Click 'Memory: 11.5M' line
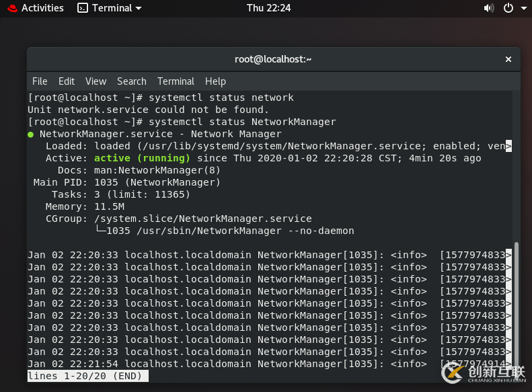The width and height of the screenshot is (532, 392). coord(85,206)
